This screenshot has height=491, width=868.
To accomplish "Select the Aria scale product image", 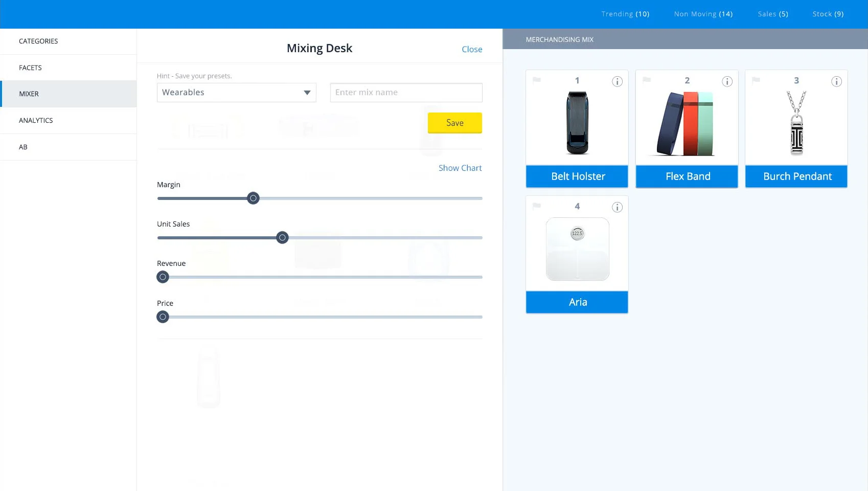I will [x=578, y=249].
